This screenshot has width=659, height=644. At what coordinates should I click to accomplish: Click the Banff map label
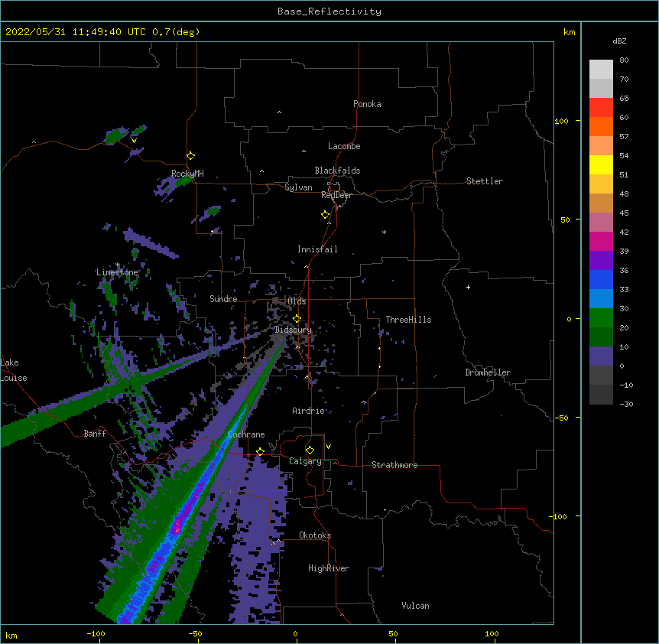[95, 434]
